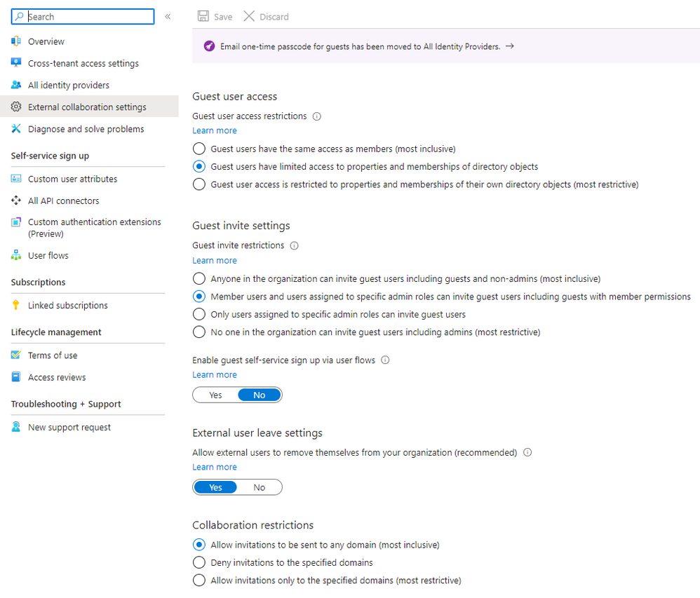Set external user leave setting to No

pos(260,487)
